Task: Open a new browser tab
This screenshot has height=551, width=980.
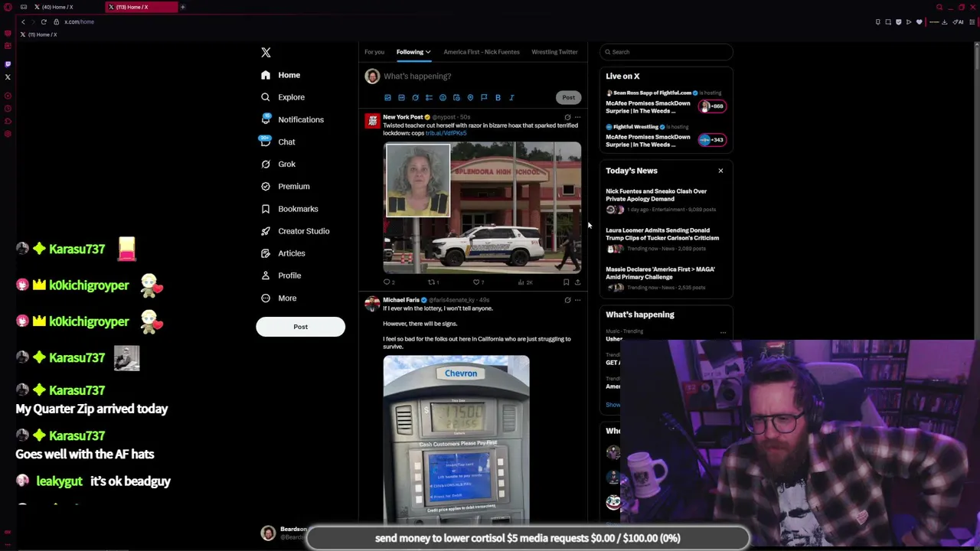Action: pos(183,7)
